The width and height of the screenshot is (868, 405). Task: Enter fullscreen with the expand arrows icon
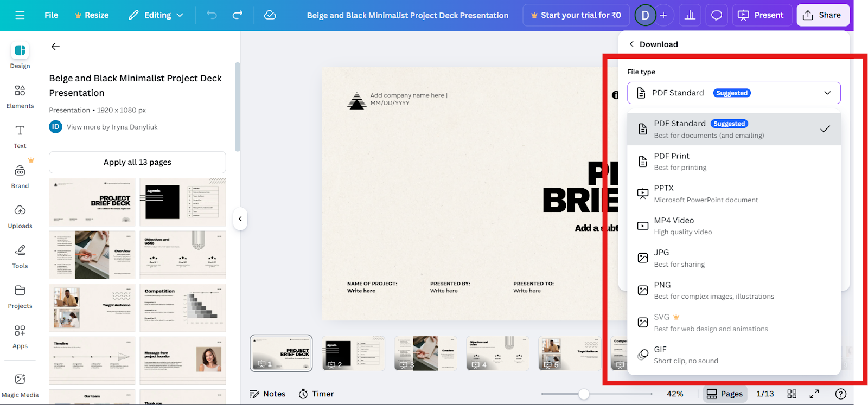click(x=814, y=394)
